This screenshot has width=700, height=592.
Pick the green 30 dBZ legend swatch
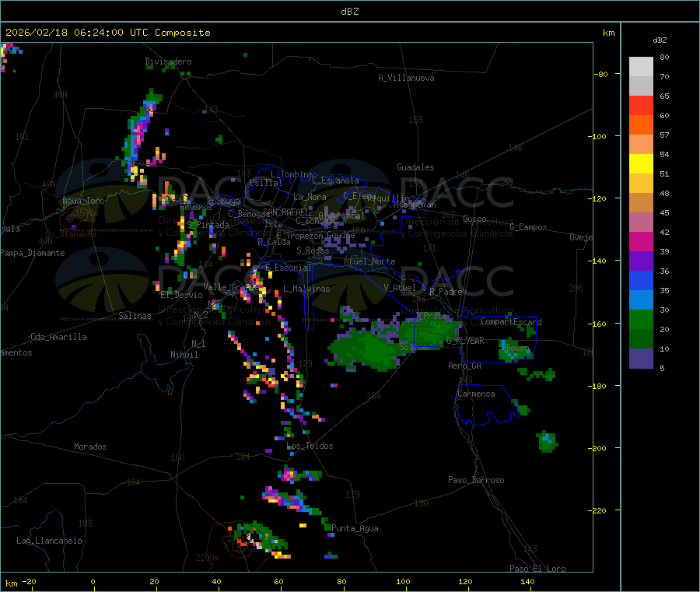pos(641,319)
